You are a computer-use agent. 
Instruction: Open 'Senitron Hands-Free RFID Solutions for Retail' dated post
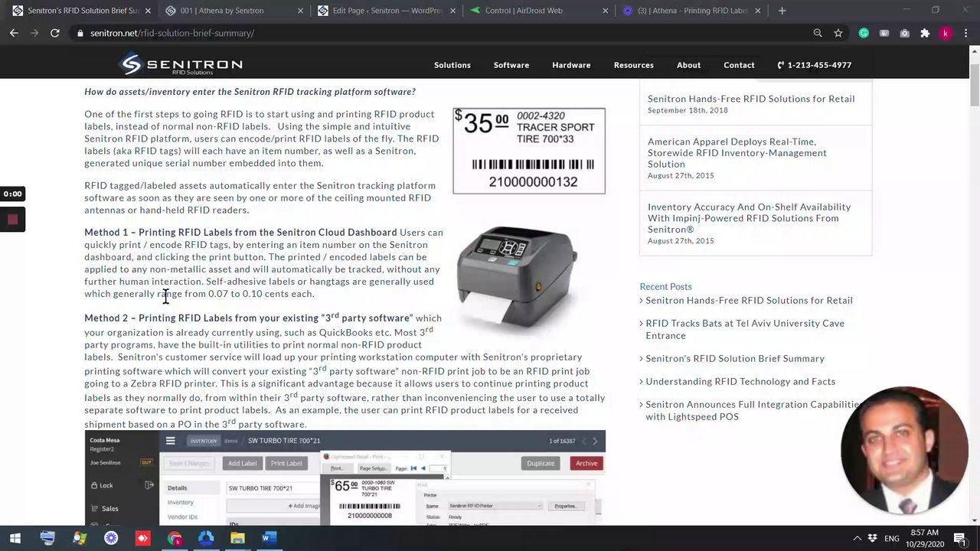pyautogui.click(x=751, y=99)
